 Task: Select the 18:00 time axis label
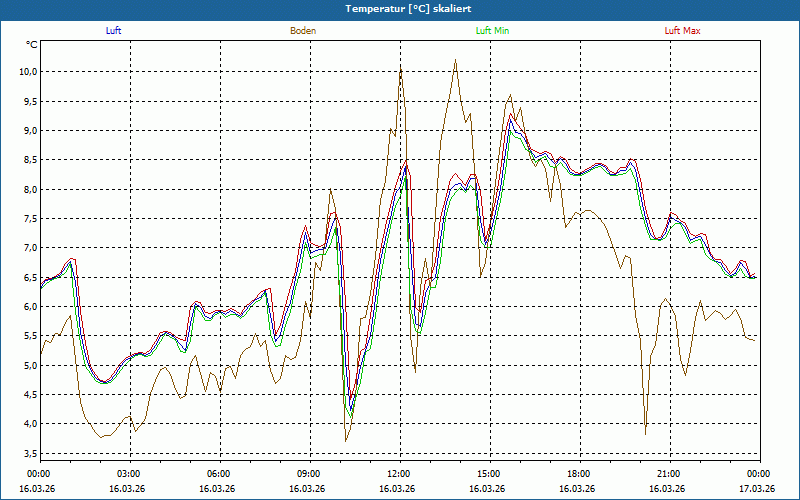(x=578, y=474)
